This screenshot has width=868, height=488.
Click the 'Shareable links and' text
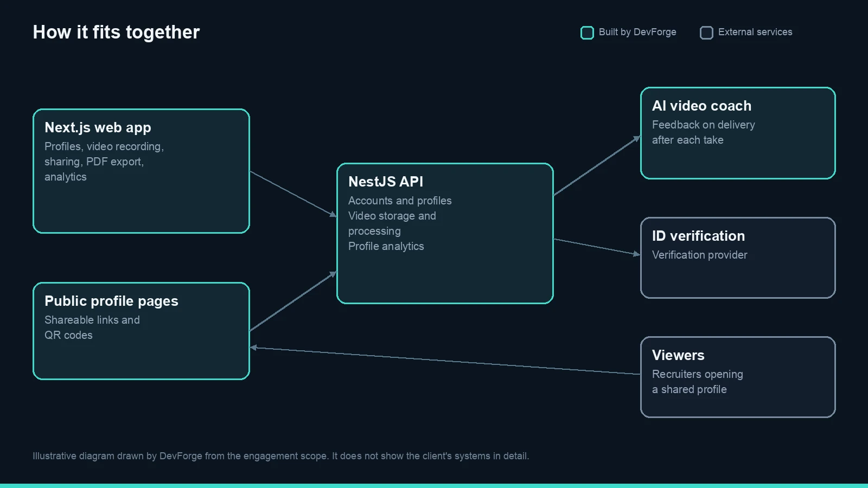[92, 320]
